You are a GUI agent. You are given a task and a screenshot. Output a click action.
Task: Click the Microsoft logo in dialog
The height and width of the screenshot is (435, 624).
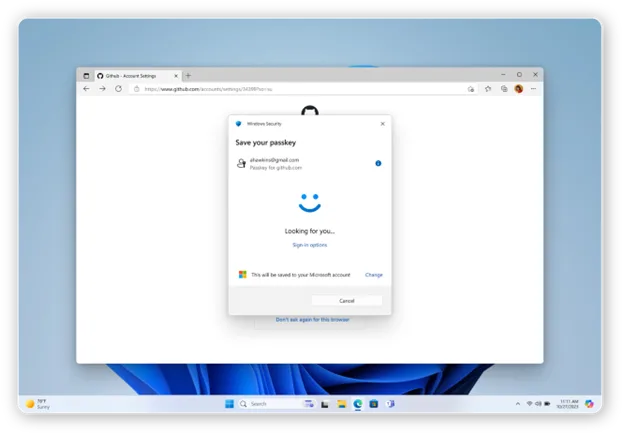coord(242,275)
